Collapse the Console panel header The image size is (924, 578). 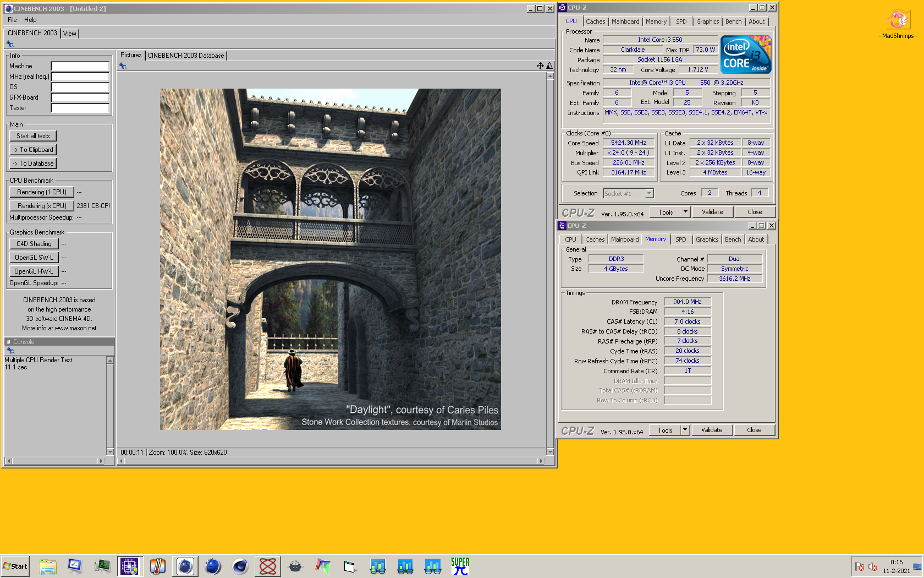click(8, 342)
